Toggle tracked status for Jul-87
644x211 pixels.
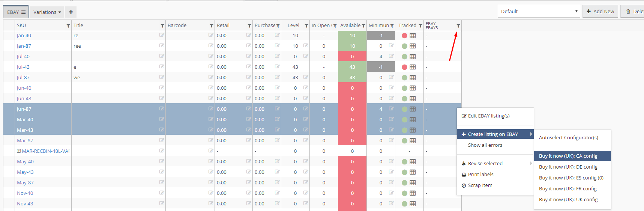[404, 78]
